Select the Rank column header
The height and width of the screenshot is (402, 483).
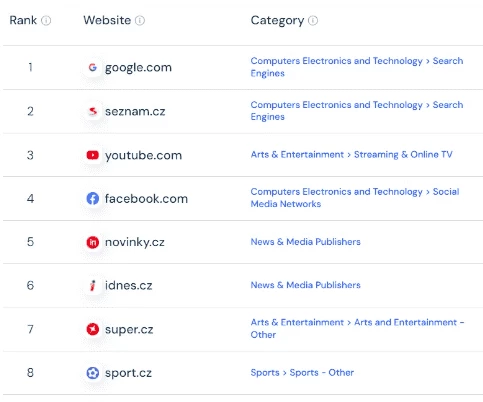23,20
